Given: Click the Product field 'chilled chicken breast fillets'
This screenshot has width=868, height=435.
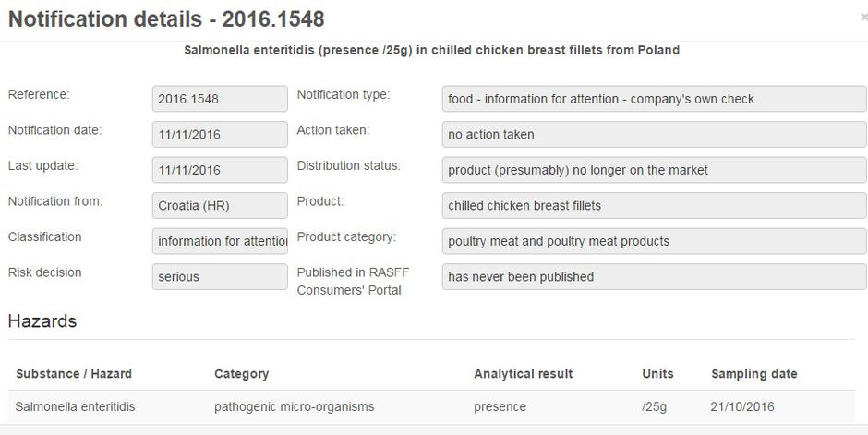Looking at the screenshot, I should click(x=654, y=205).
